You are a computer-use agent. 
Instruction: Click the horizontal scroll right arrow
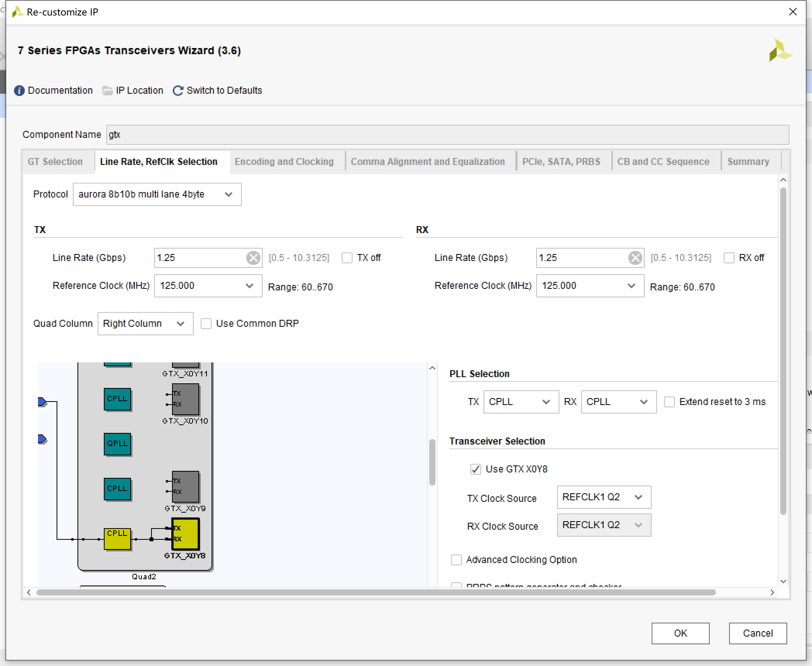click(772, 592)
